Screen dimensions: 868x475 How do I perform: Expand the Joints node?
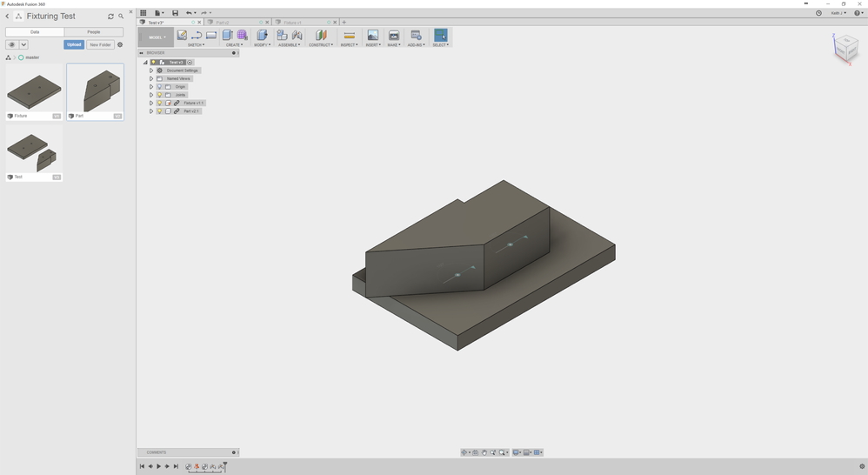[x=151, y=95]
